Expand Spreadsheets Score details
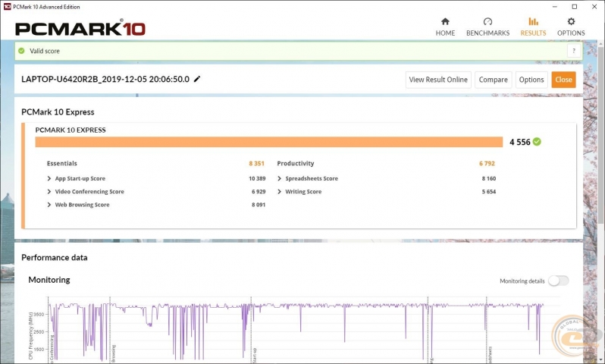Image resolution: width=605 pixels, height=364 pixels. point(279,178)
